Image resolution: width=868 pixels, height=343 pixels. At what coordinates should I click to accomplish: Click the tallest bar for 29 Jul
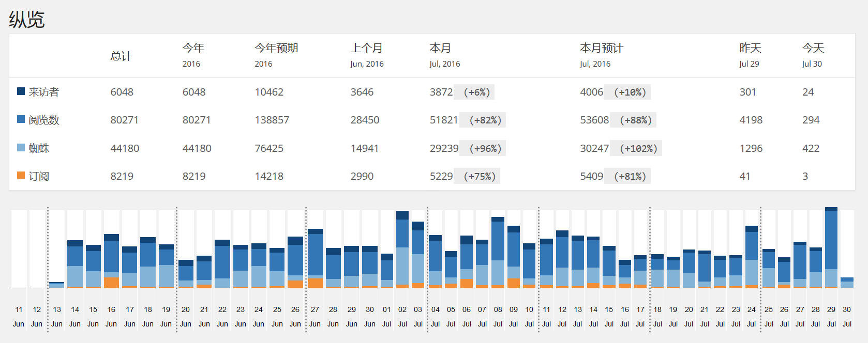[x=831, y=248]
